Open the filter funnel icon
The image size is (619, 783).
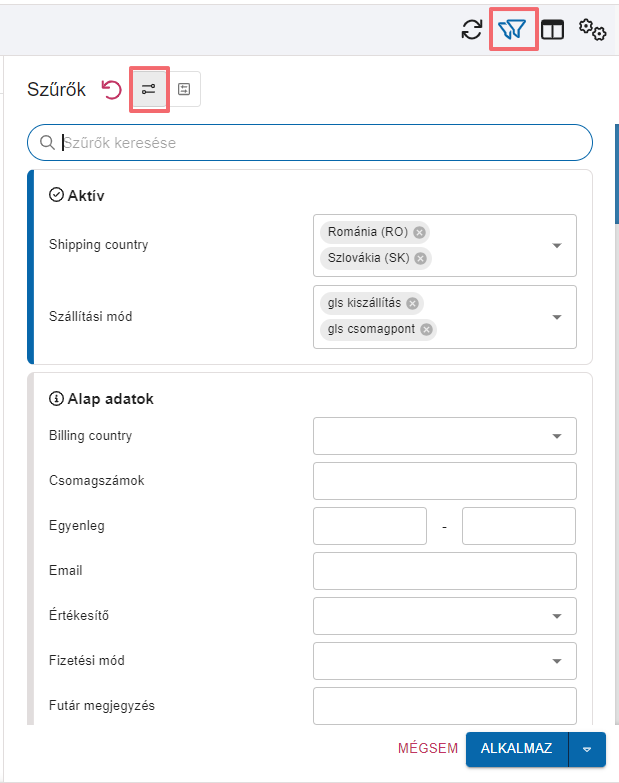click(513, 29)
